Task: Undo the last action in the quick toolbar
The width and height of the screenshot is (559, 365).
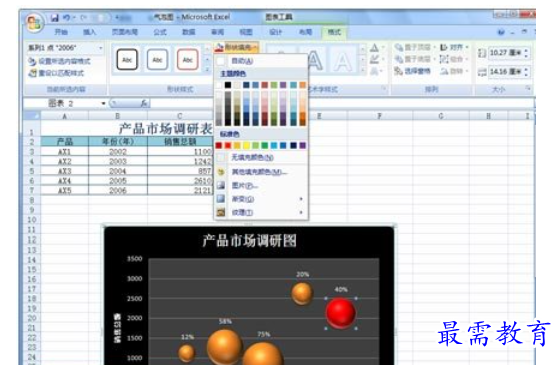Action: click(x=67, y=17)
